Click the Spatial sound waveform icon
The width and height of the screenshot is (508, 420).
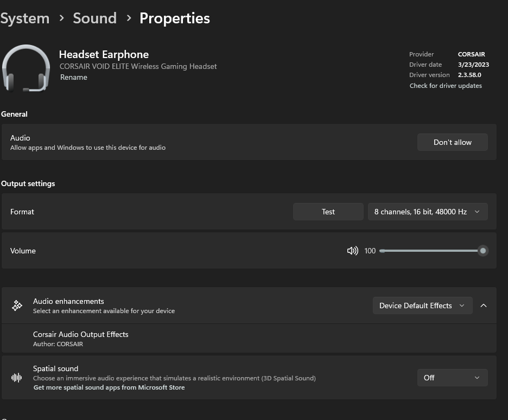click(x=16, y=377)
